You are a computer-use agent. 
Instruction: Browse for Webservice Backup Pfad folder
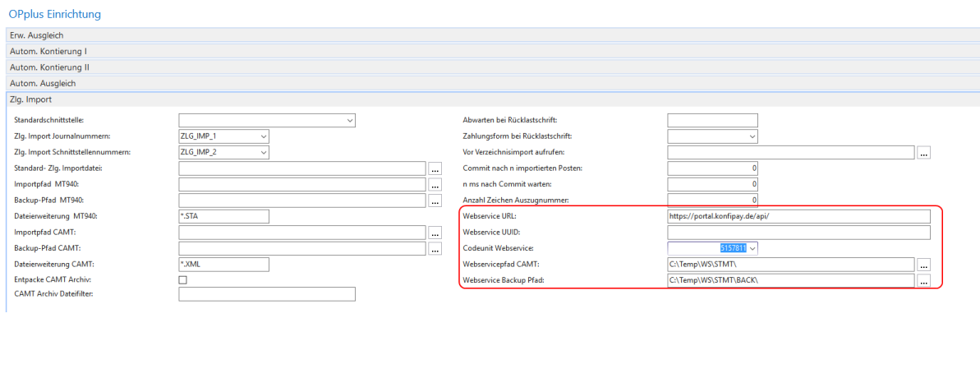pos(924,281)
